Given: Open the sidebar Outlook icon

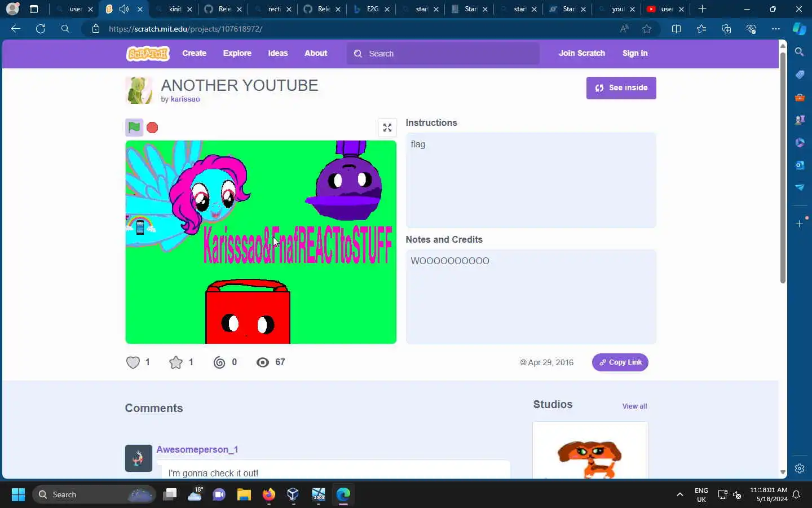Looking at the screenshot, I should tap(800, 165).
